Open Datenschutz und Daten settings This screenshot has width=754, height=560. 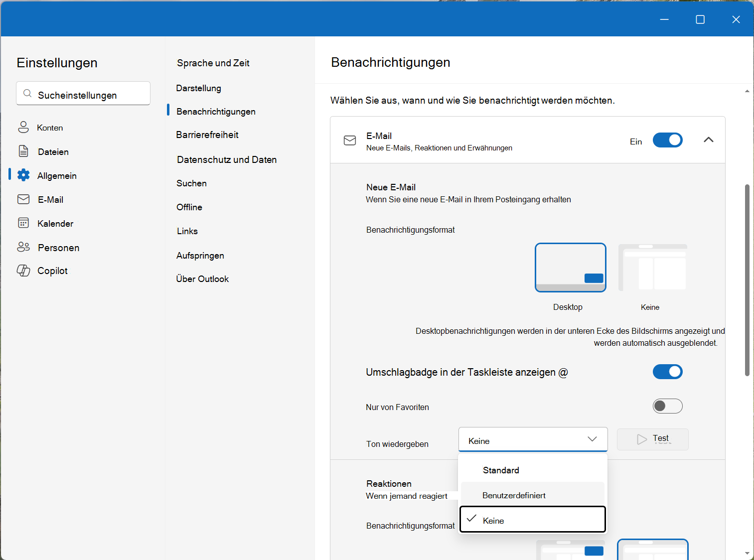(x=227, y=160)
